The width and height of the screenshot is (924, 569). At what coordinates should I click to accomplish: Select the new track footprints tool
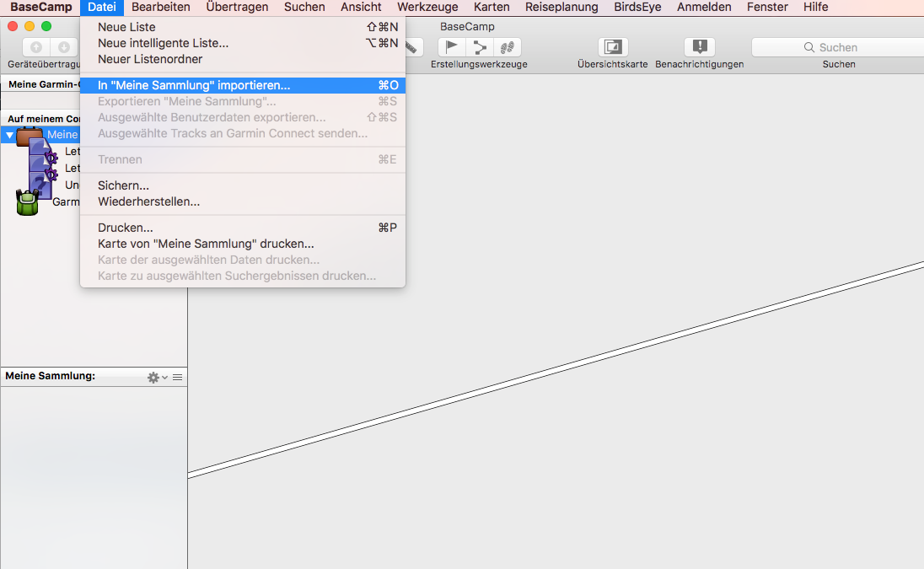(508, 47)
